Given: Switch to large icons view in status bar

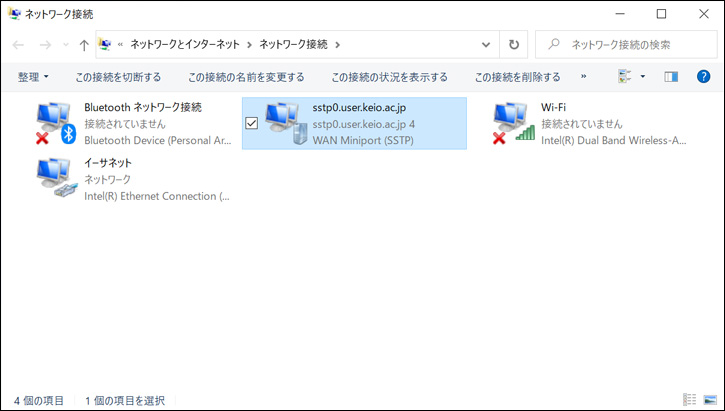Looking at the screenshot, I should pyautogui.click(x=709, y=400).
